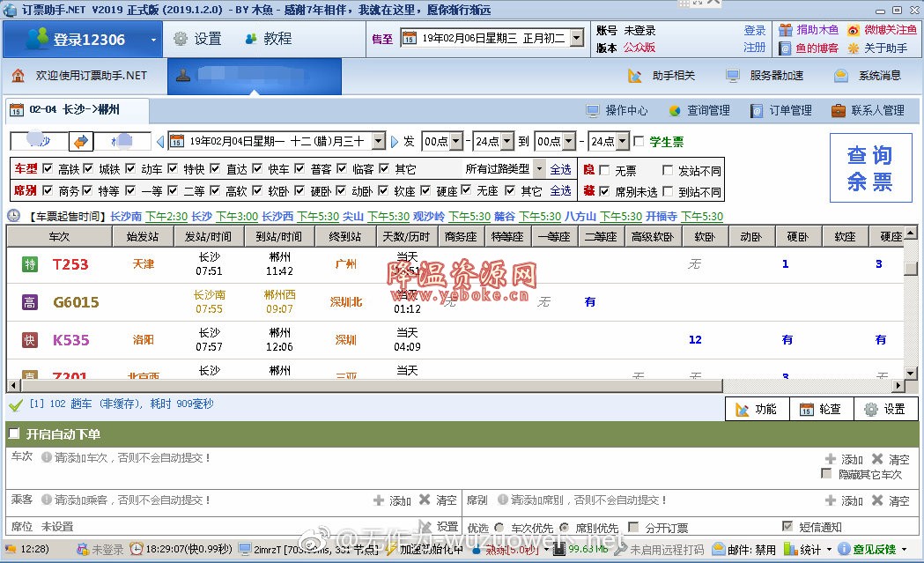Select the 02-04 长沙->郴州 query tab
This screenshot has width=924, height=563.
(77, 109)
